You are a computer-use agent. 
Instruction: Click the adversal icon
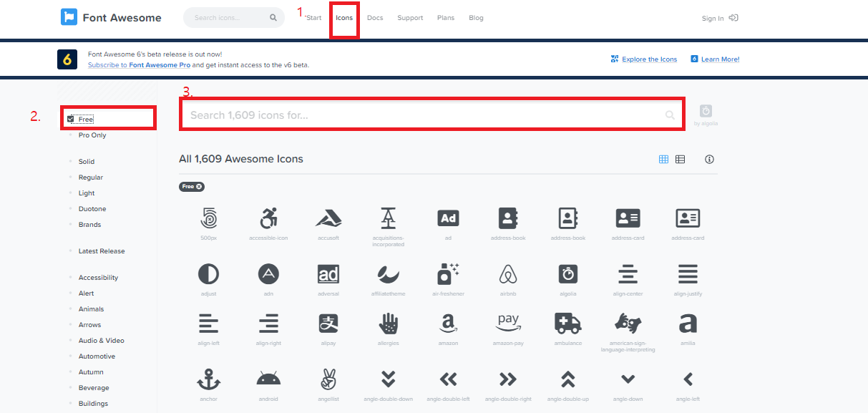(x=328, y=273)
